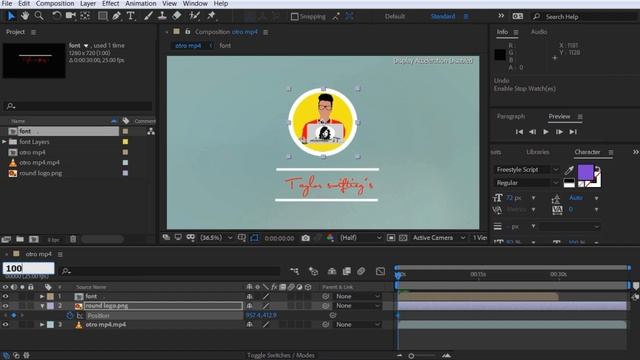This screenshot has height=360, width=640.
Task: Select the Clone Stamp tool
Action: click(162, 16)
